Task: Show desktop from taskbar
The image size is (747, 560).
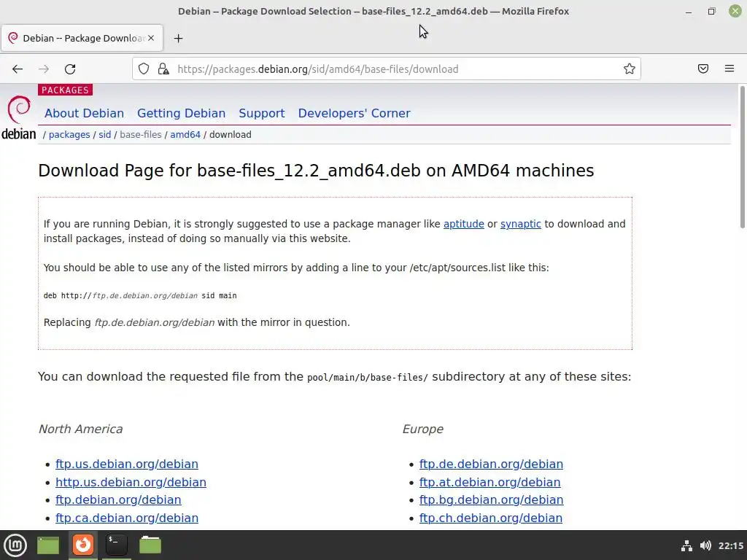Action: click(48, 545)
